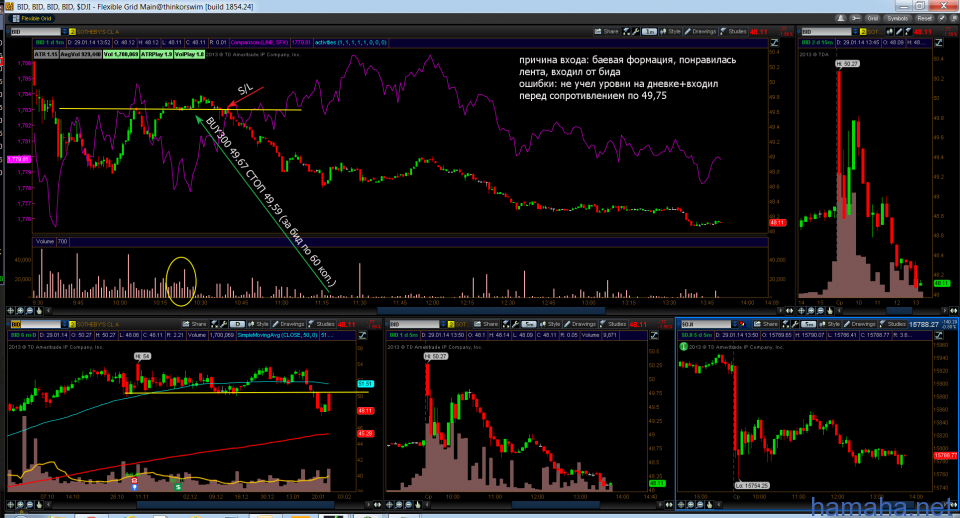Expand the symbol dropdown in $DJI chart
The image size is (960, 518).
coord(735,324)
